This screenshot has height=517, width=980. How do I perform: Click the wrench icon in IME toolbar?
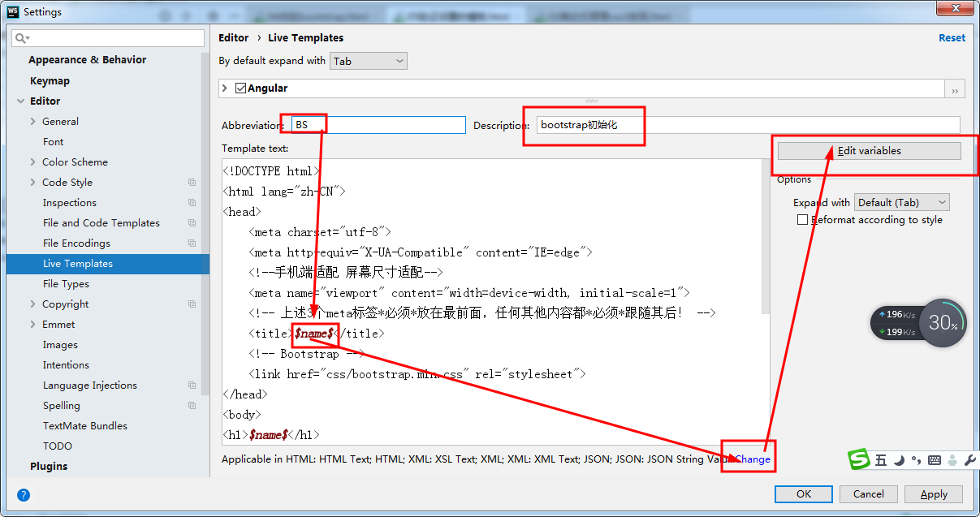(x=970, y=460)
